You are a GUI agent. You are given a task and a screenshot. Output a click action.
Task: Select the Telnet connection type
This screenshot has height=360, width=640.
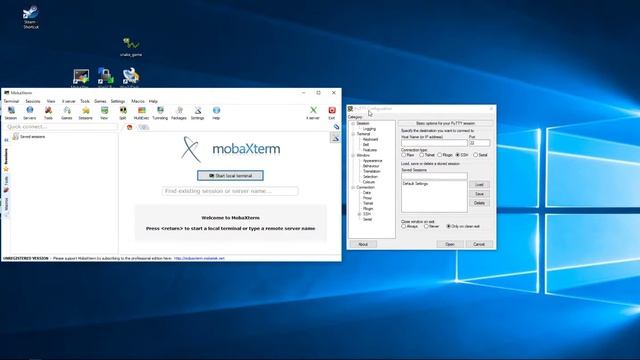422,155
